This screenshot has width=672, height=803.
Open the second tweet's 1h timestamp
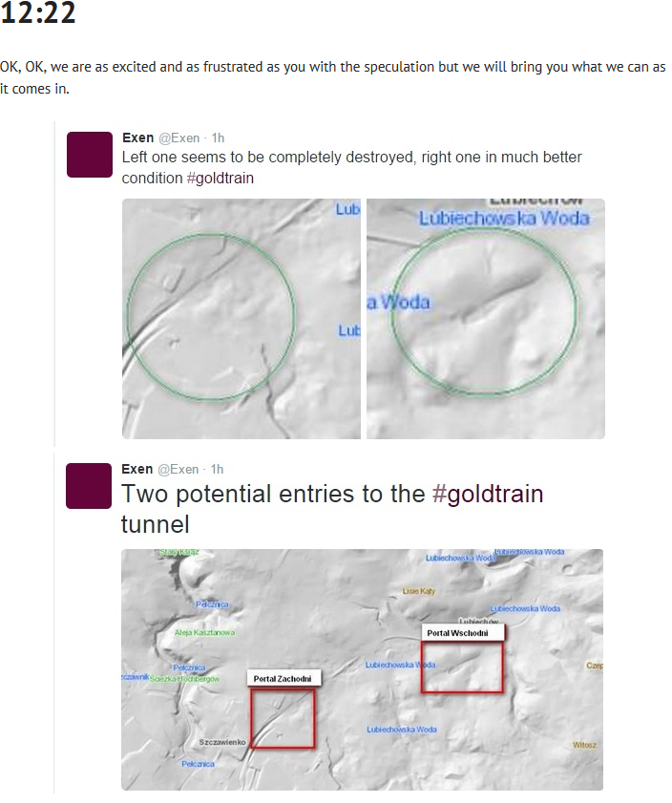tap(217, 470)
